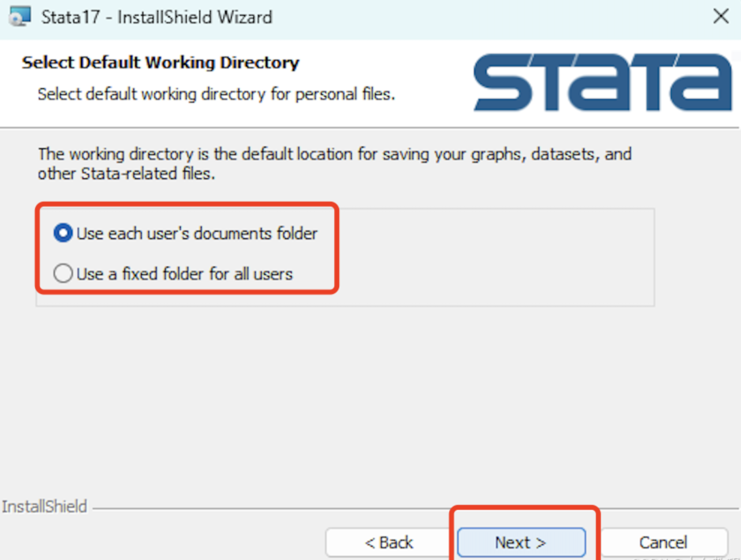Click the empty circle of the fixed folder option

click(63, 273)
